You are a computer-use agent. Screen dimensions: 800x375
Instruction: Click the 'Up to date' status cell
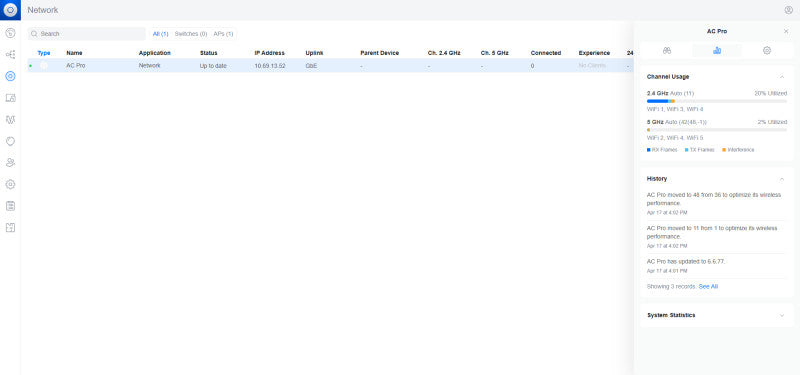pyautogui.click(x=213, y=66)
